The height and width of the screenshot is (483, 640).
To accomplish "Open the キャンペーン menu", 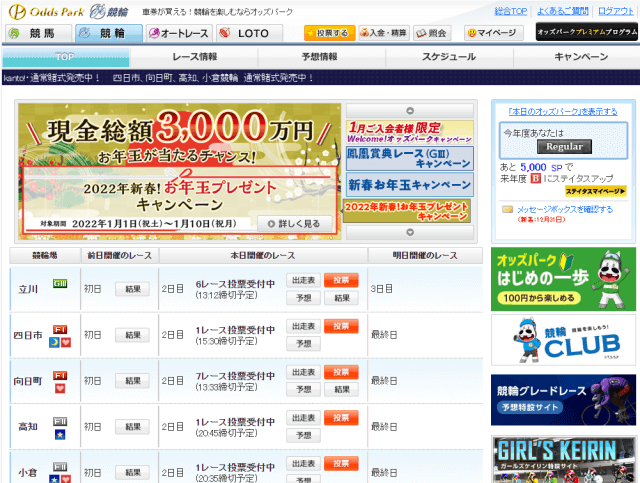I will tap(580, 57).
